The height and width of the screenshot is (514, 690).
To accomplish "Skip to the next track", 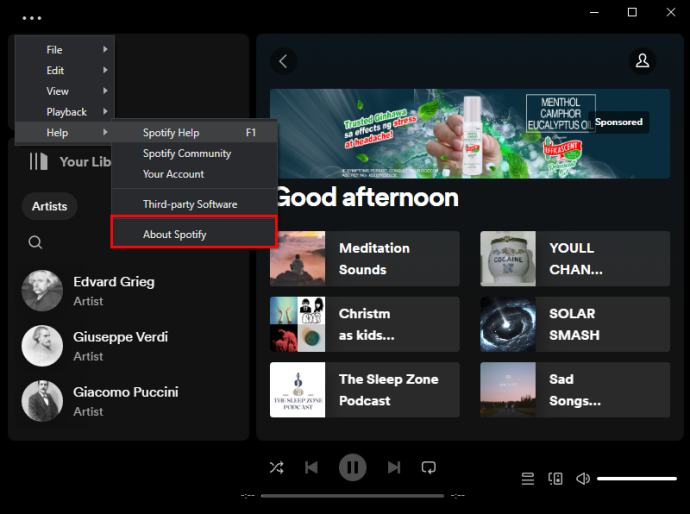I will (x=394, y=467).
